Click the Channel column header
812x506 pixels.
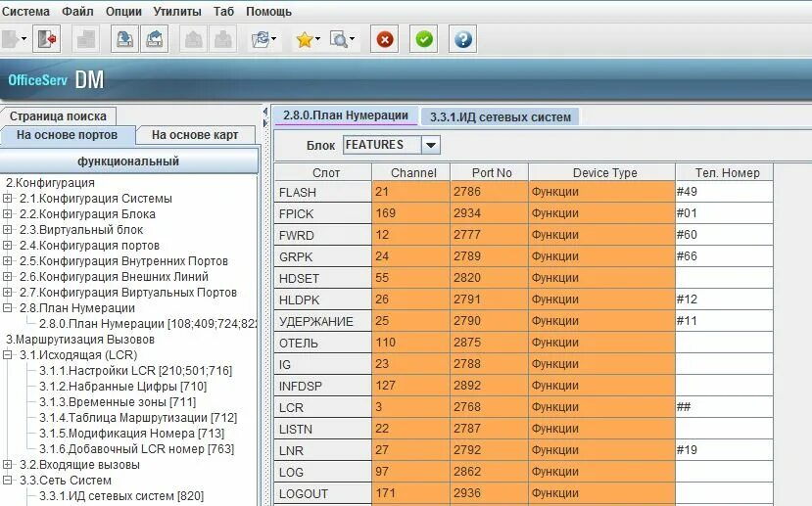[411, 172]
